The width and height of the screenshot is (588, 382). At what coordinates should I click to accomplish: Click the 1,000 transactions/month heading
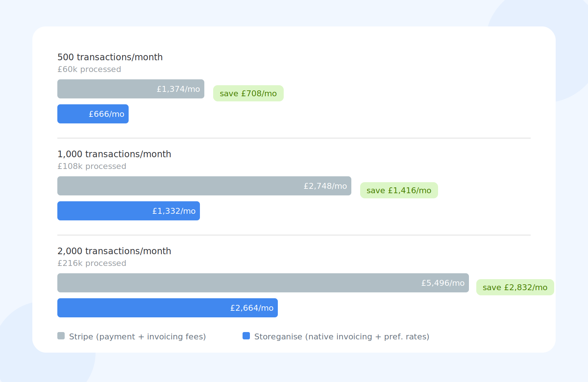(x=114, y=154)
